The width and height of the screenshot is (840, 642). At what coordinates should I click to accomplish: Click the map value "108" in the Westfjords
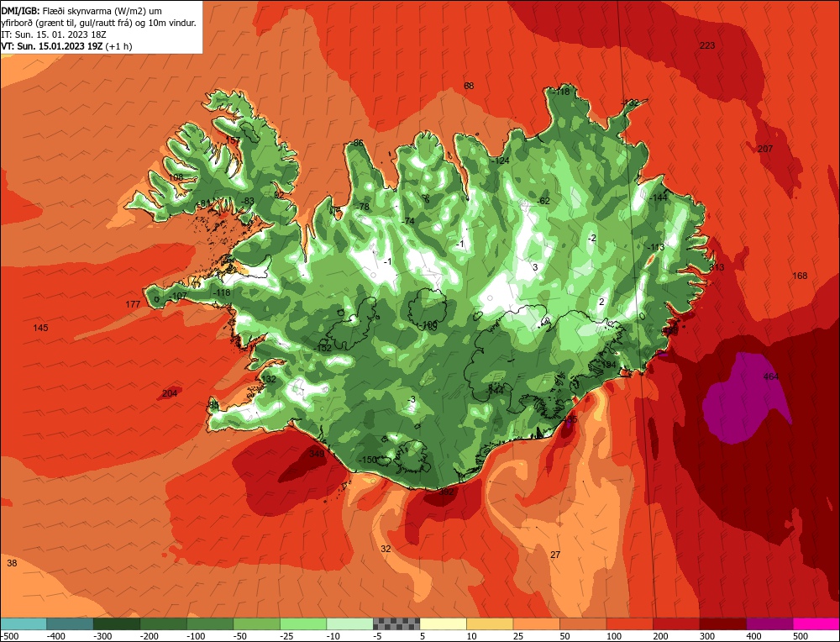coord(176,176)
